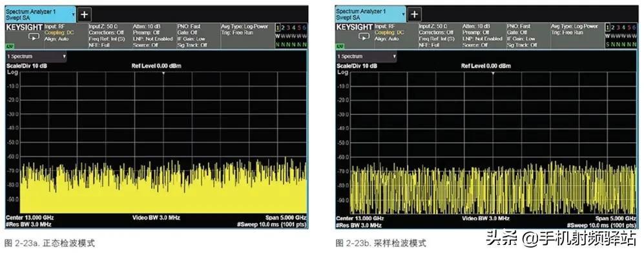644x254 pixels.
Task: Click 'Input: RF' in the Fig 2-23a analyzer
Action: pyautogui.click(x=56, y=26)
